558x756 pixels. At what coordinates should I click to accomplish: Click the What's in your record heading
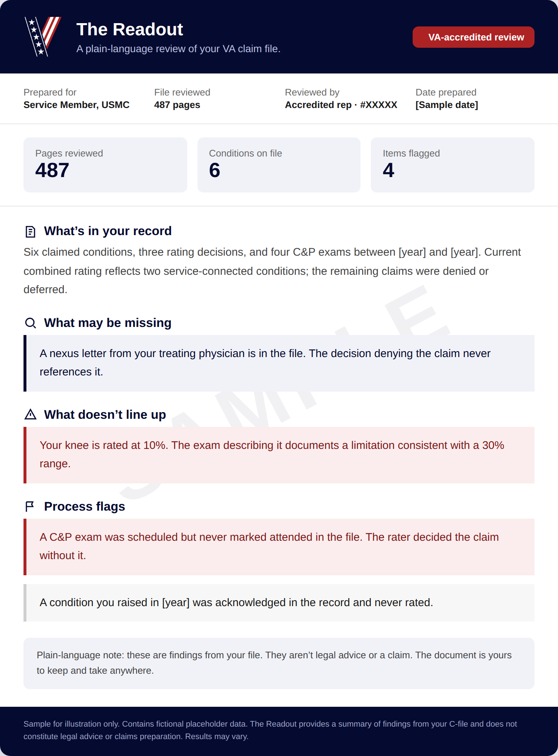point(108,231)
